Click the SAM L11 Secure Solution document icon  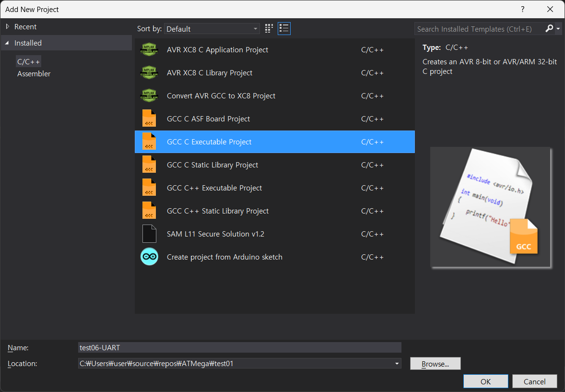tap(149, 234)
